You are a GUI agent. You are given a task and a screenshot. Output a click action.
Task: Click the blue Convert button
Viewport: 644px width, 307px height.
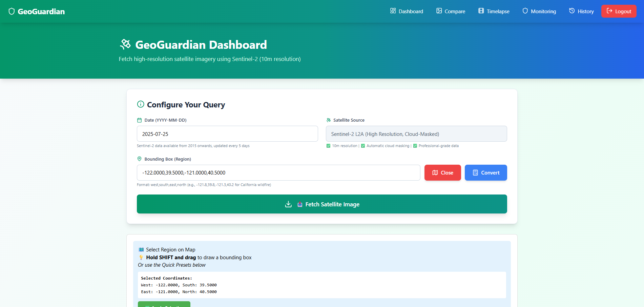pos(486,173)
